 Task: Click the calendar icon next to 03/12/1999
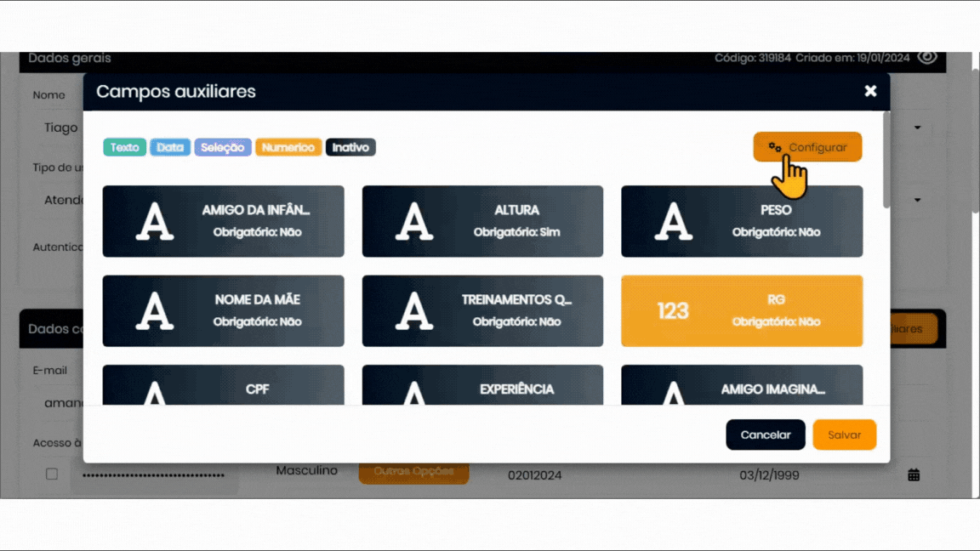click(914, 475)
